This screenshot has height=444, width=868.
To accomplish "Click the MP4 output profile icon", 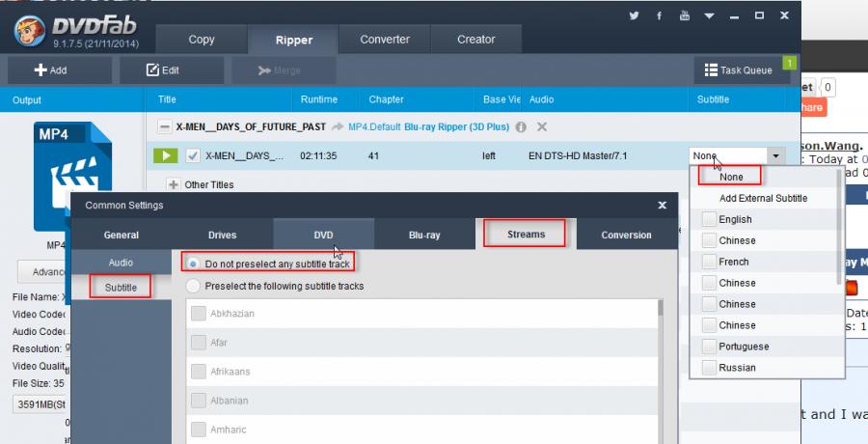I will click(72, 177).
